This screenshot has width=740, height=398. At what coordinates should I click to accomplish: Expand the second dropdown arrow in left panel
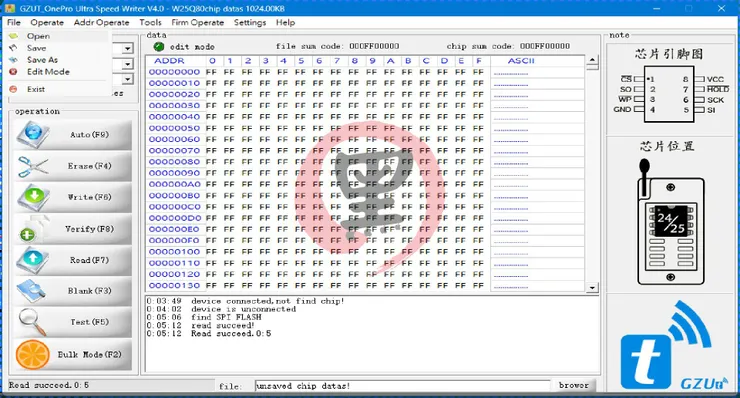[x=127, y=64]
